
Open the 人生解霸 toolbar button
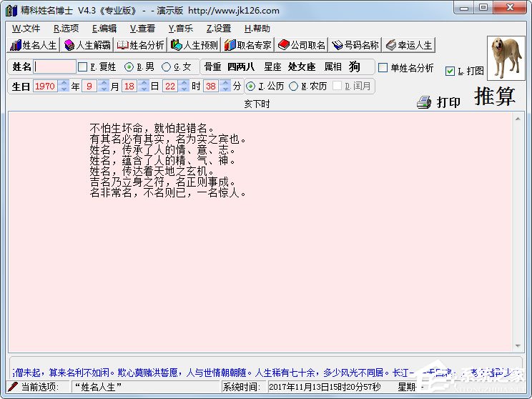point(87,45)
